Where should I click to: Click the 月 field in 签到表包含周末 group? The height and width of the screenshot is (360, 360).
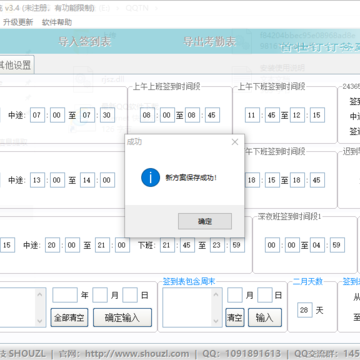235,295
